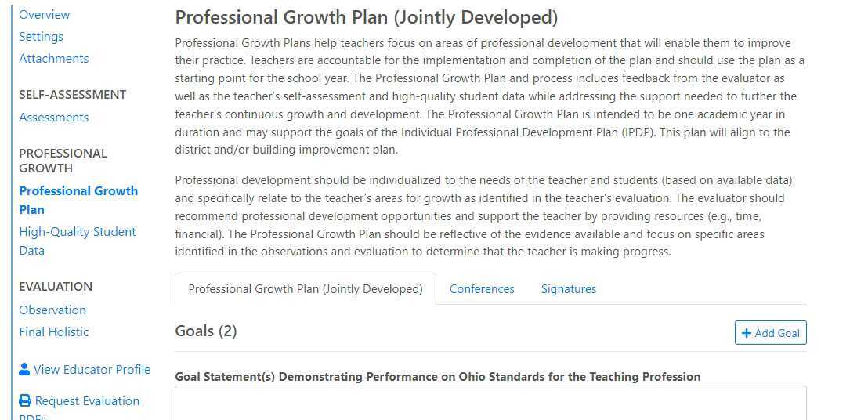Click the Request Evaluation PDFs link text
This screenshot has width=868, height=420.
pyautogui.click(x=87, y=400)
